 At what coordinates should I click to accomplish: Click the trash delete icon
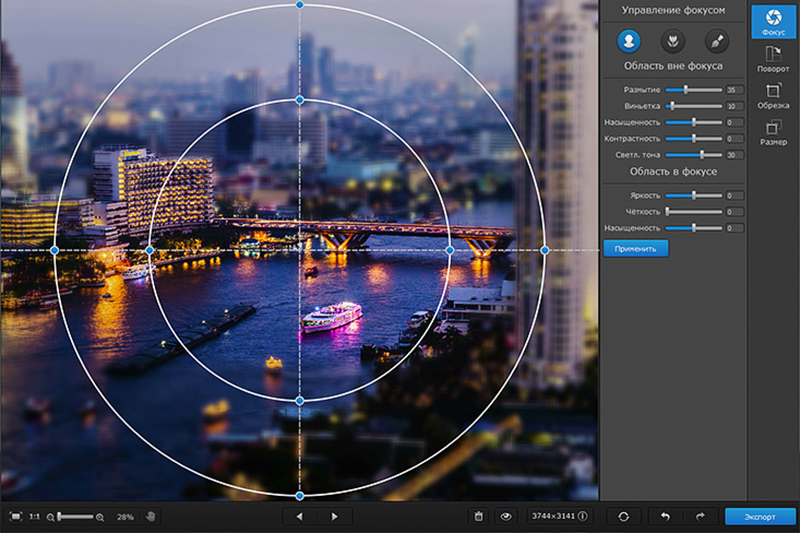[479, 516]
